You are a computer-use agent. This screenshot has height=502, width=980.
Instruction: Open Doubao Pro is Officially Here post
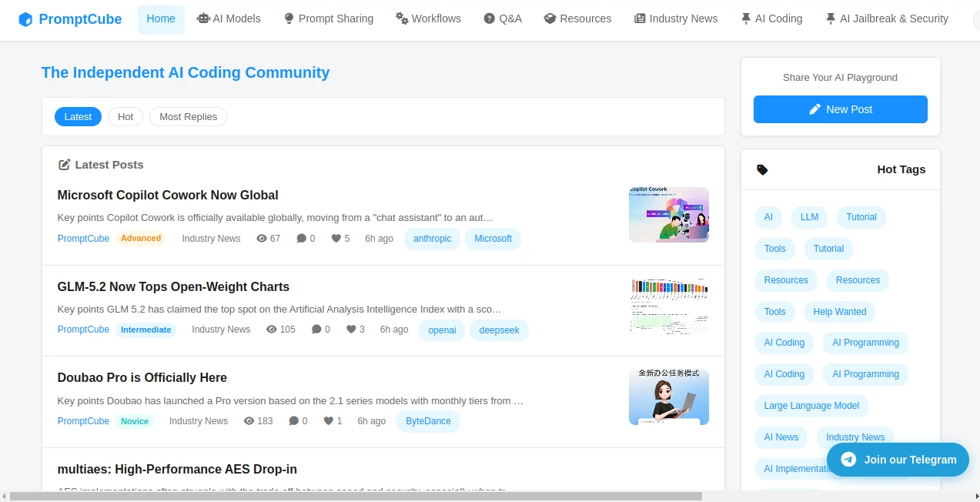[x=142, y=378]
